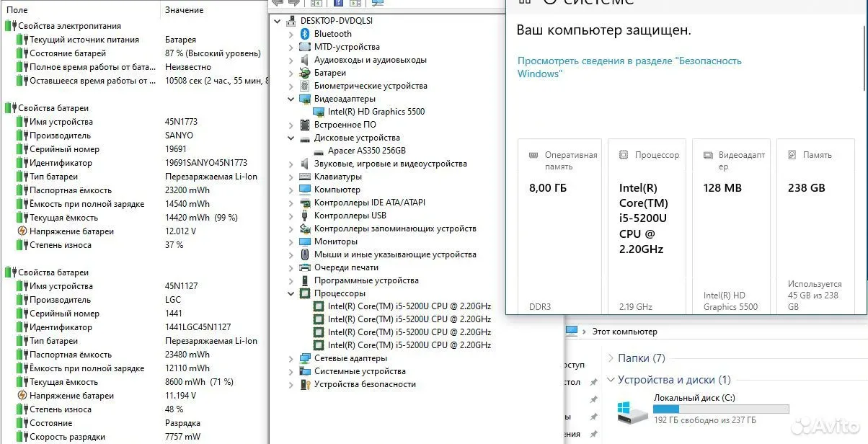868x444 pixels.
Task: Click the Аудиовходы и аудиовыходы speaker icon
Action: coord(305,60)
